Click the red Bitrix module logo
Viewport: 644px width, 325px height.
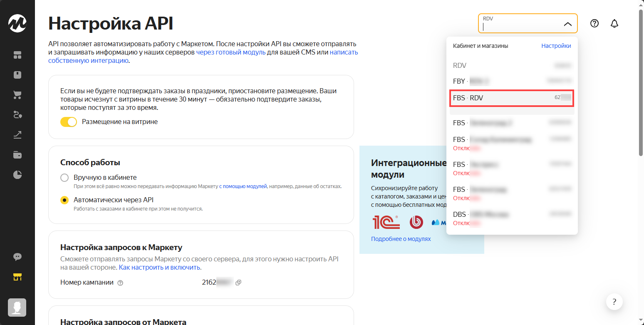(416, 222)
